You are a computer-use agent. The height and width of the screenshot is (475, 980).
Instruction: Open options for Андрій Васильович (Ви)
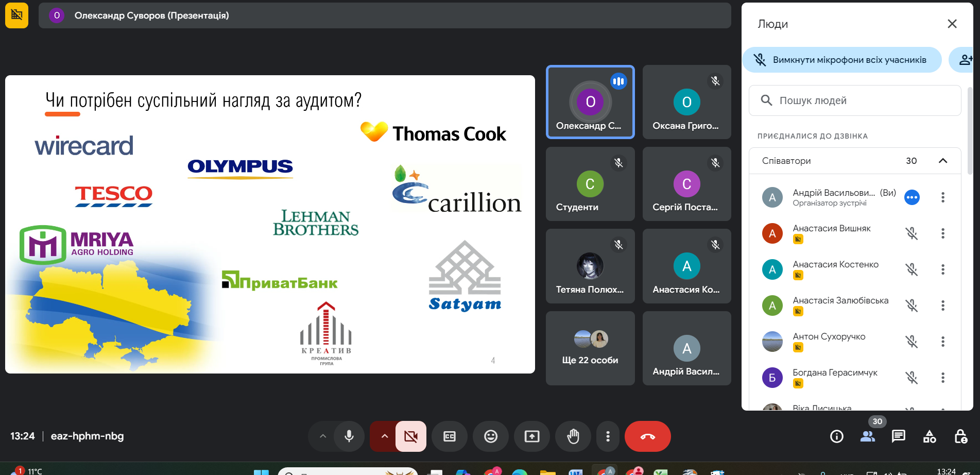943,197
